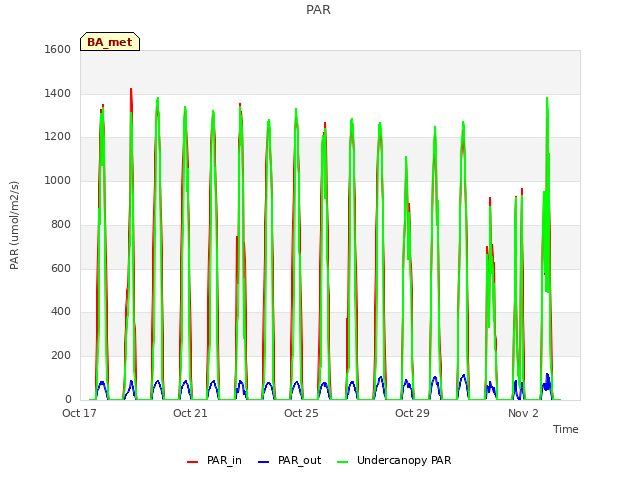Toggle the PAR_out legend entry

pos(289,460)
